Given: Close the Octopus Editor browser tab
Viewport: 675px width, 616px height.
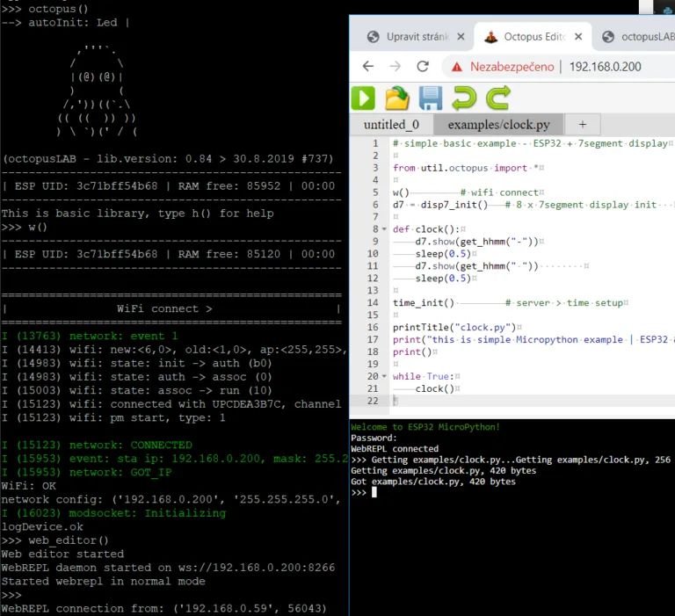Looking at the screenshot, I should tap(578, 37).
